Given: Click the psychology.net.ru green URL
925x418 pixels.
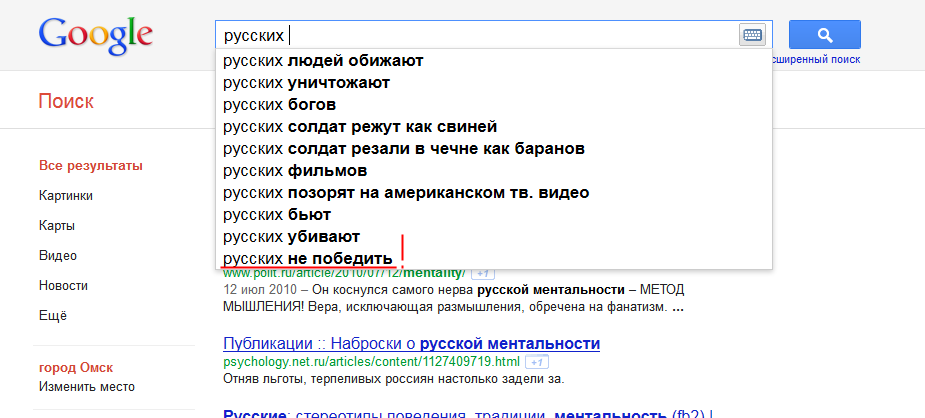Looking at the screenshot, I should (372, 361).
